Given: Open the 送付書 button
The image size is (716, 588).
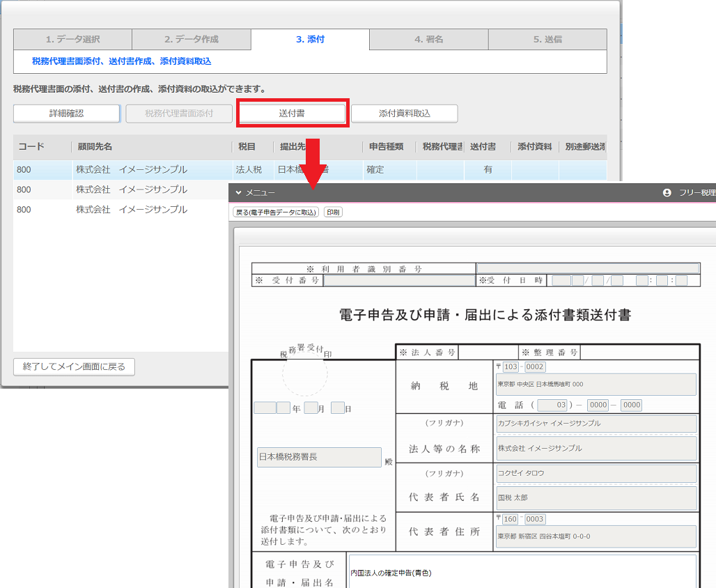Looking at the screenshot, I should pyautogui.click(x=293, y=114).
